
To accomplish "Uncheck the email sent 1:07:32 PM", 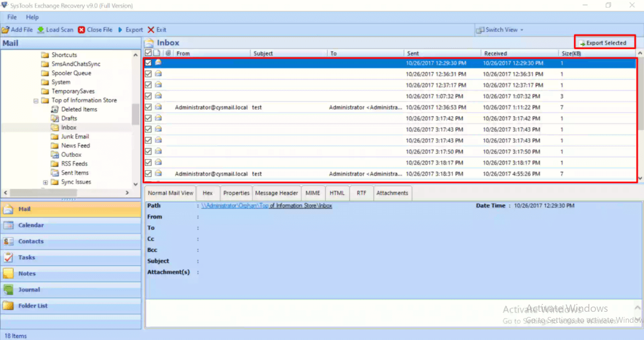I will (x=148, y=96).
